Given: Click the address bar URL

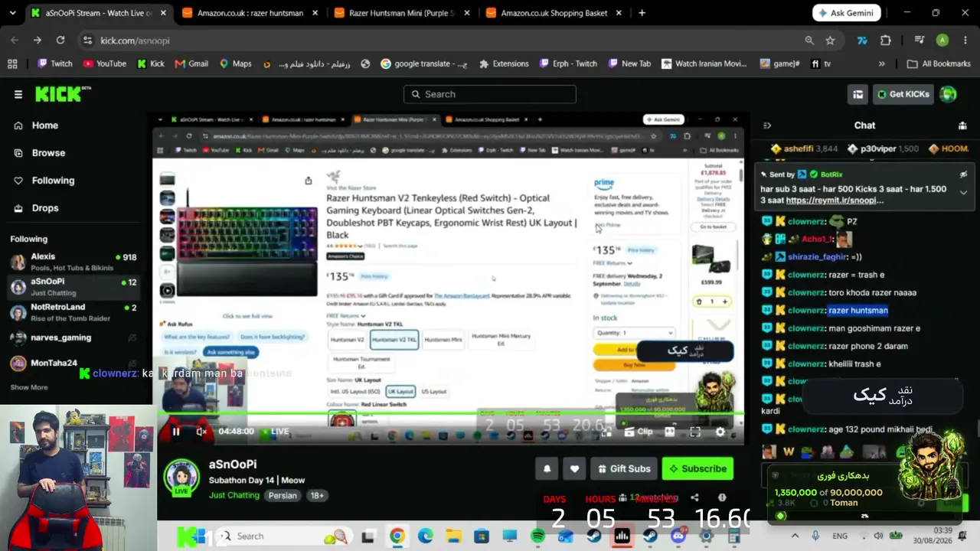Looking at the screenshot, I should [135, 41].
